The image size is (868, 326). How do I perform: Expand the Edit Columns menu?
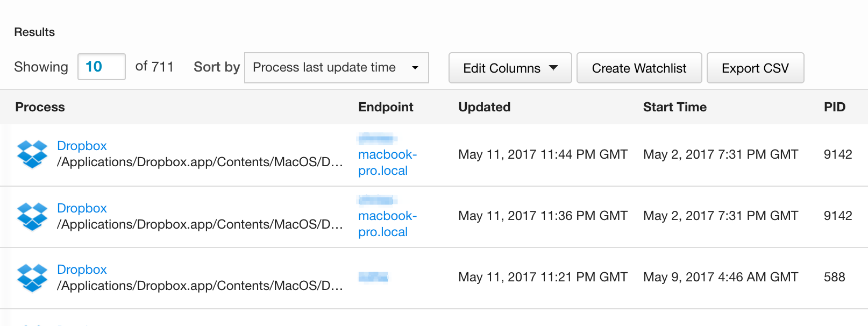click(x=510, y=68)
